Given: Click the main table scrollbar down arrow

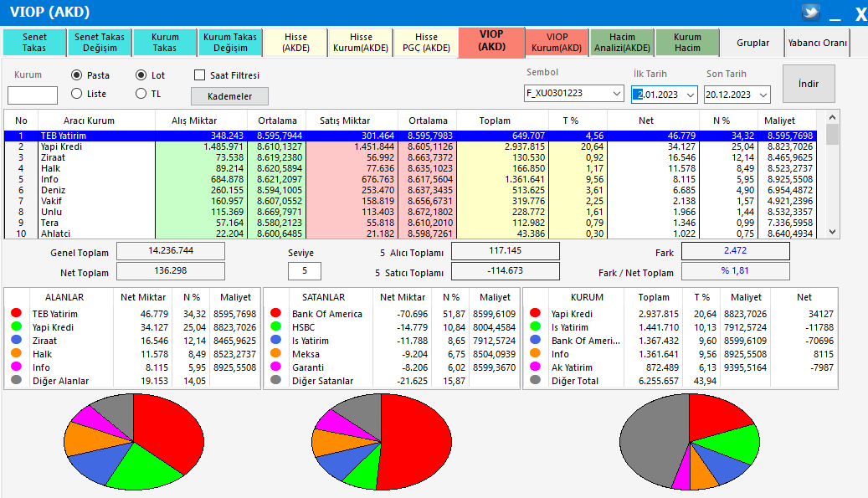Looking at the screenshot, I should pos(832,233).
